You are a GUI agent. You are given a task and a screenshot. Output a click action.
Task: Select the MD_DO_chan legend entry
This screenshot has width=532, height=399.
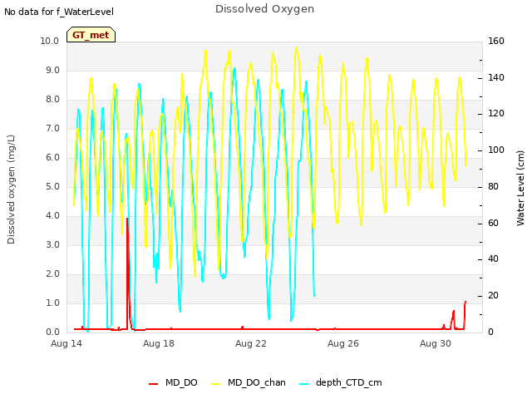pos(249,382)
